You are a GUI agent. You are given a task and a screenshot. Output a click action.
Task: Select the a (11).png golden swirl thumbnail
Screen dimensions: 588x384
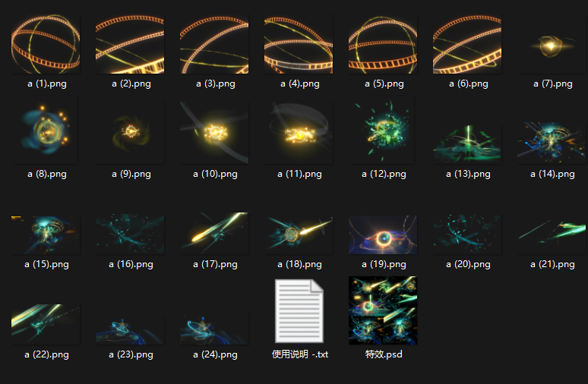(x=299, y=132)
